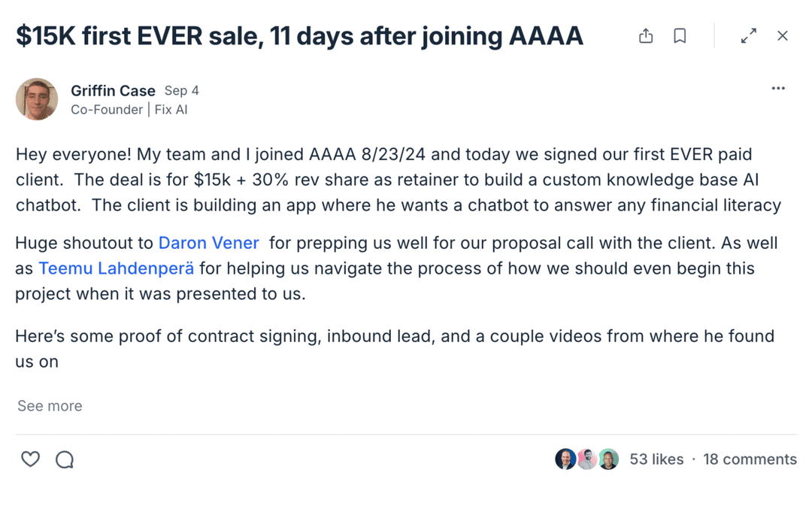This screenshot has width=812, height=509.
Task: Click the Sep 4 post date
Action: pos(182,91)
